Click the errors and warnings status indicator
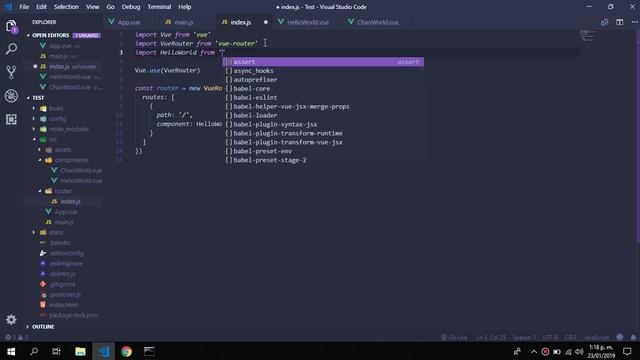Image resolution: width=640 pixels, height=360 pixels. click(17, 338)
